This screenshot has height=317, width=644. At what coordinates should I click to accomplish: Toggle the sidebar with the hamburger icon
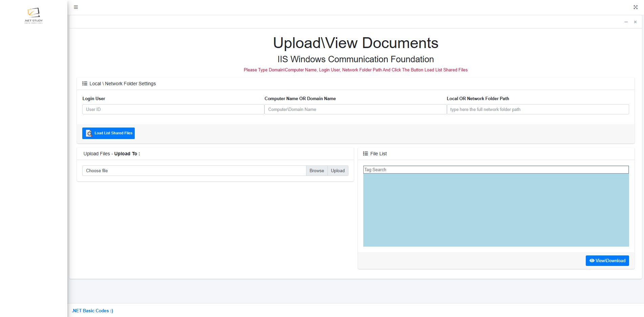(76, 7)
